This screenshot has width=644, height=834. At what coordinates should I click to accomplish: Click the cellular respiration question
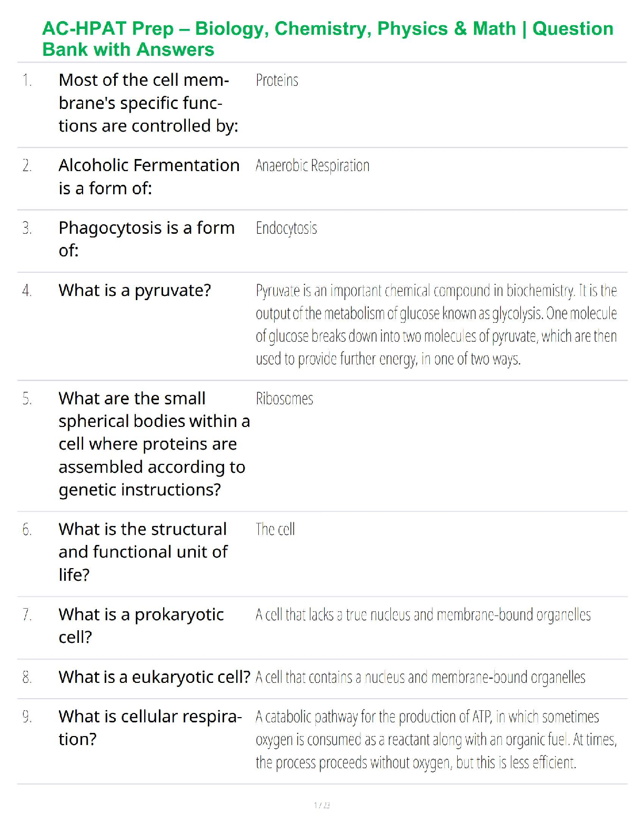(150, 728)
